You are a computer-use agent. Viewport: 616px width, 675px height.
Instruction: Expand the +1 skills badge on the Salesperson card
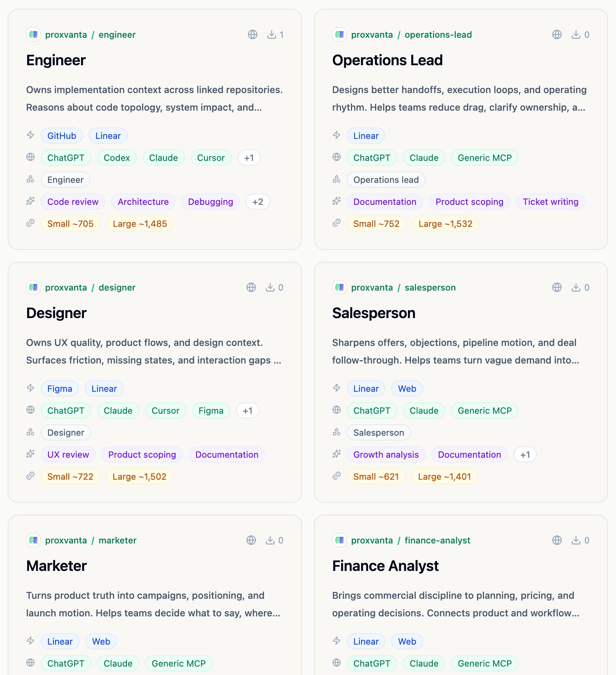click(525, 455)
